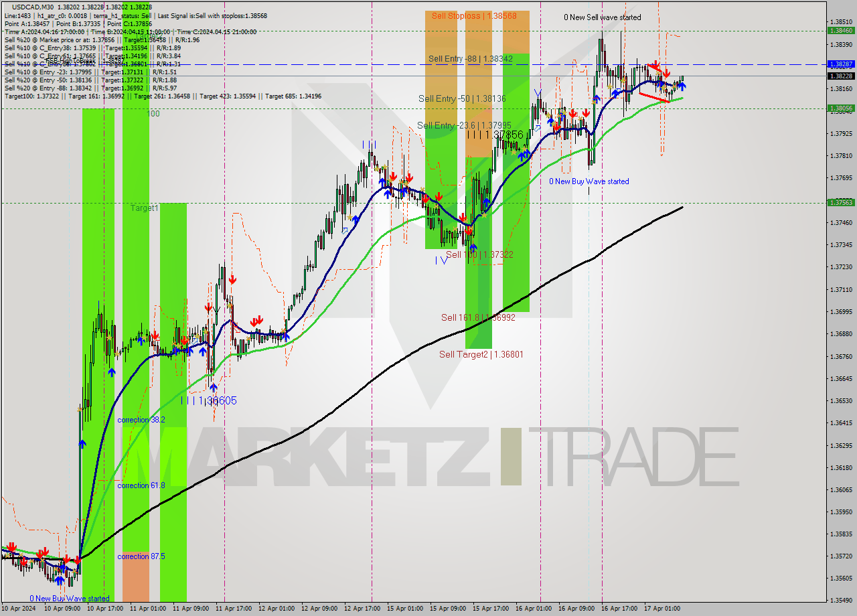Click the orange block at the bottom of the correction bar
This screenshot has width=857, height=616.
point(136,577)
